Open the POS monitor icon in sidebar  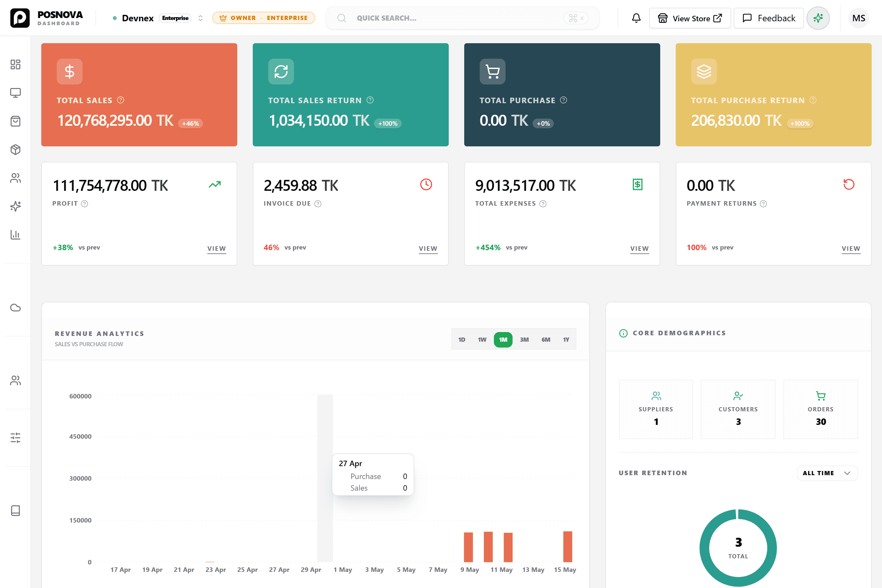click(x=15, y=93)
